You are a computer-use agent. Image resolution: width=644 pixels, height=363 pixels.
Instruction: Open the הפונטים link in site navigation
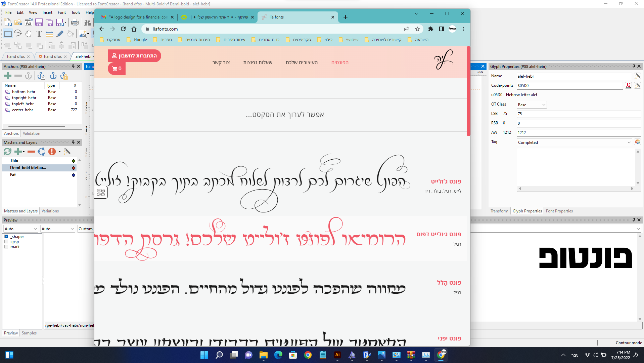pos(340,63)
